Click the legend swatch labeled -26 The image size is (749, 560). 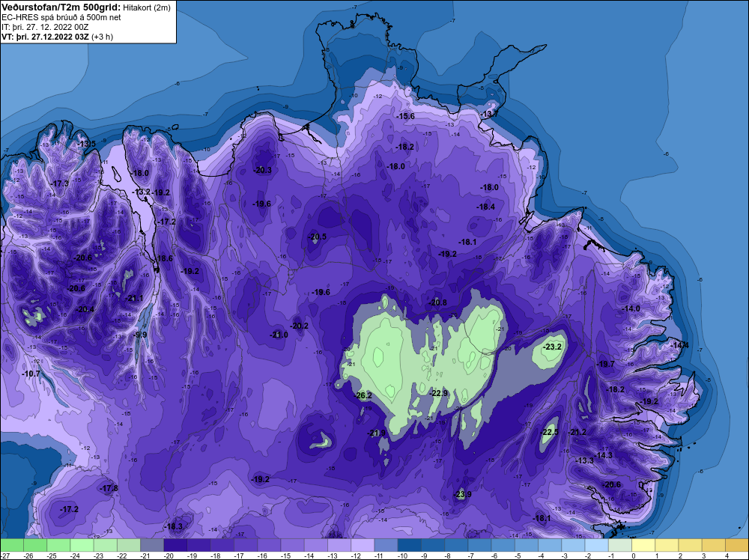35,546
